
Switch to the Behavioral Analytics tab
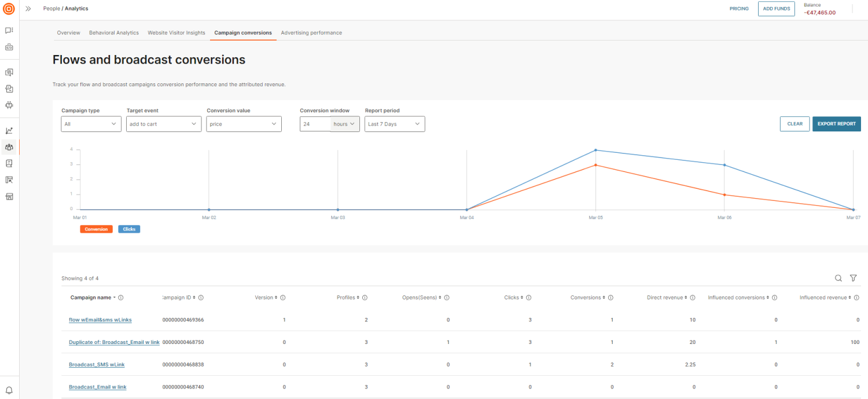pyautogui.click(x=114, y=33)
